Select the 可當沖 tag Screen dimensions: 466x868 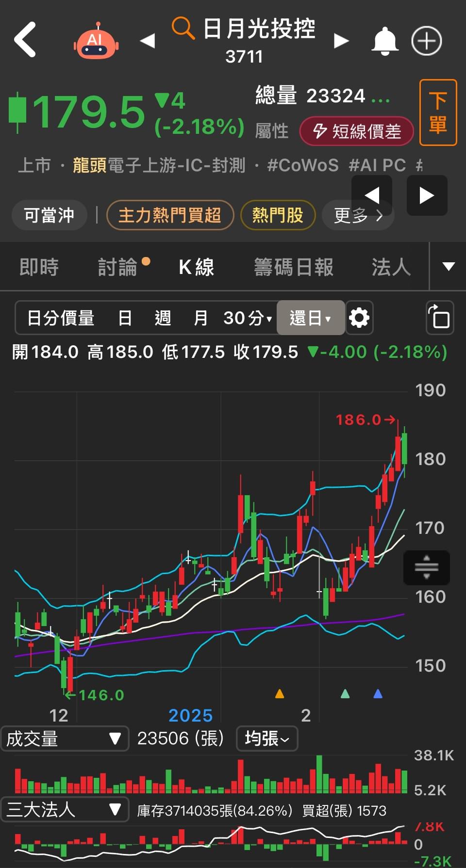[49, 215]
